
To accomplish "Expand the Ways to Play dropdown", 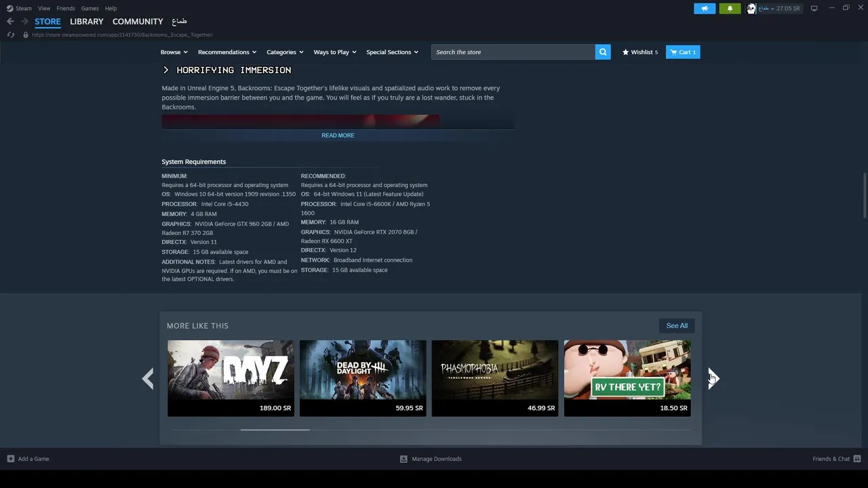I will coord(335,52).
